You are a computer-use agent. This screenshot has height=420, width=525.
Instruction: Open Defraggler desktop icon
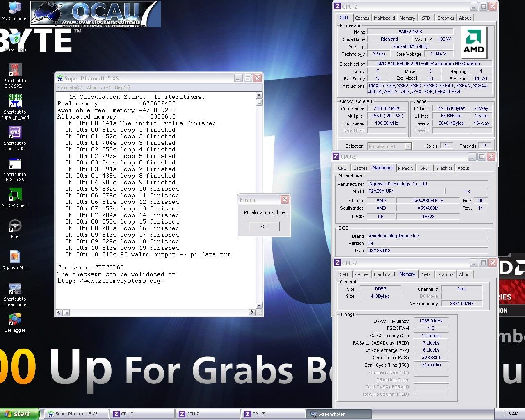pyautogui.click(x=15, y=323)
